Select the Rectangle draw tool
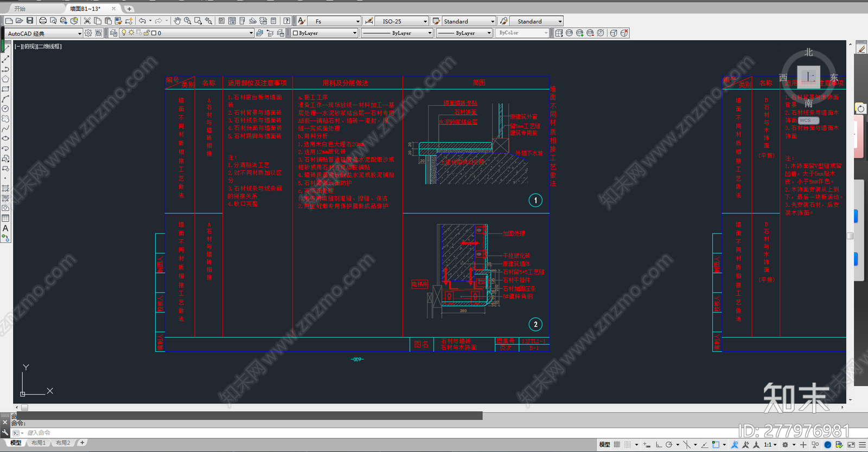Image resolution: width=868 pixels, height=452 pixels. point(5,89)
